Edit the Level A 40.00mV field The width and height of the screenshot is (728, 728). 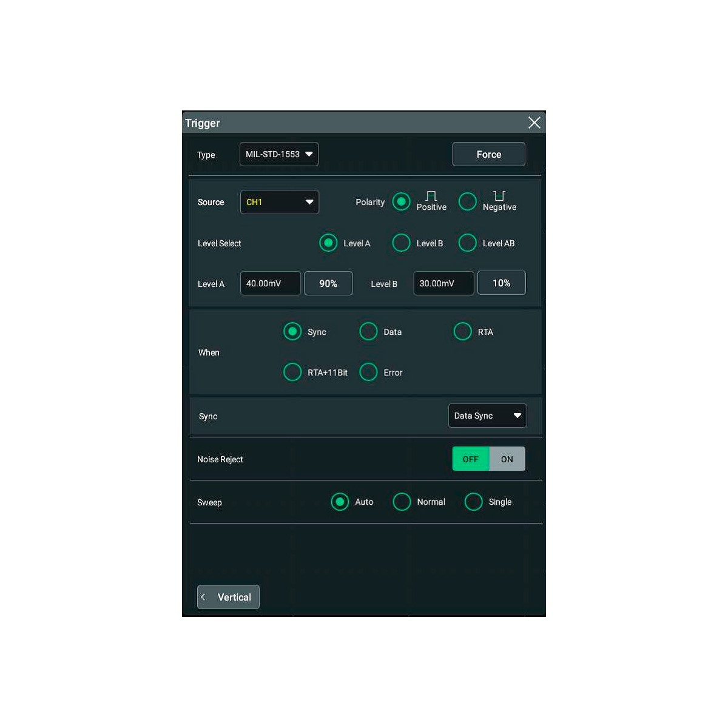[270, 283]
